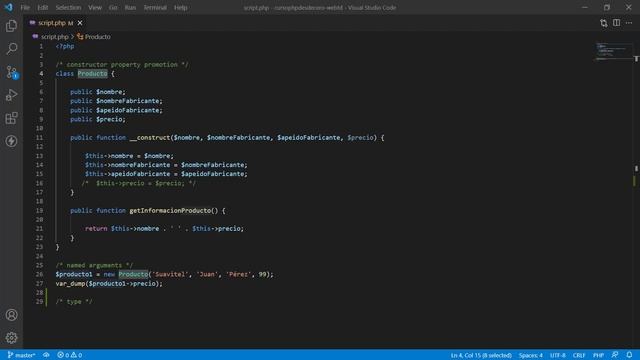Close the script.php tab
Screen dimensions: 640x360
click(80, 23)
